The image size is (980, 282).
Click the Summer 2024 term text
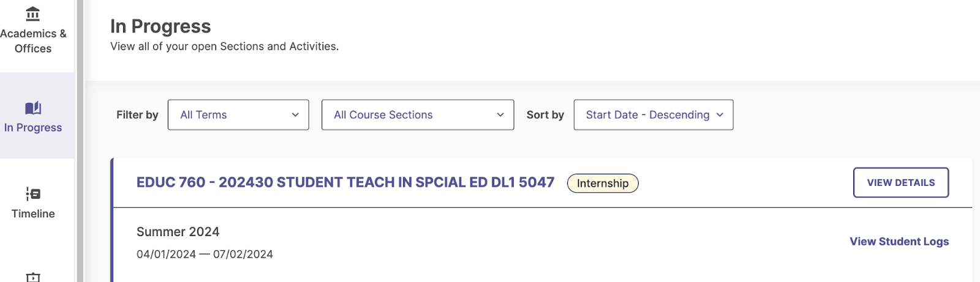[178, 232]
